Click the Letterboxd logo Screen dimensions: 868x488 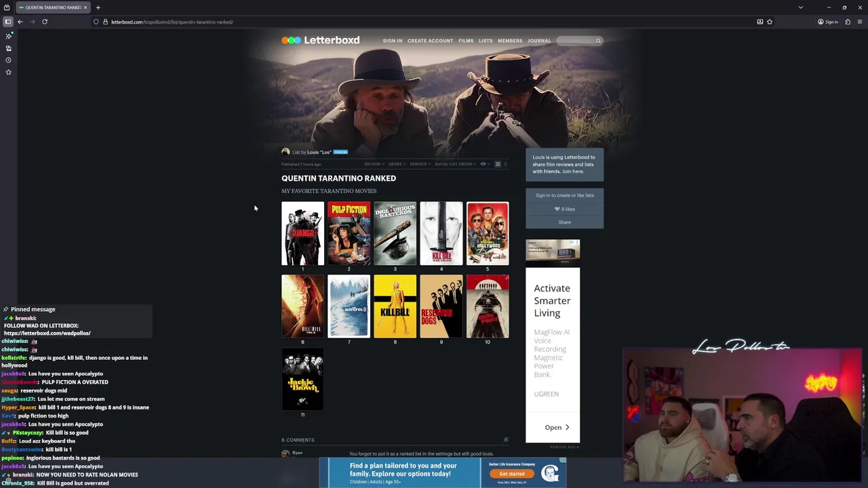coord(321,40)
